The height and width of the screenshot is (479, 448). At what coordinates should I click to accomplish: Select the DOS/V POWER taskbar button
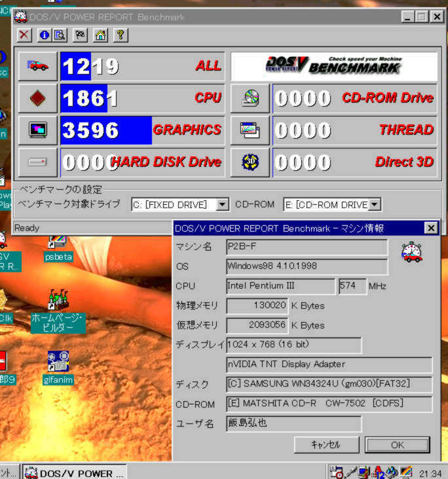[x=73, y=472]
